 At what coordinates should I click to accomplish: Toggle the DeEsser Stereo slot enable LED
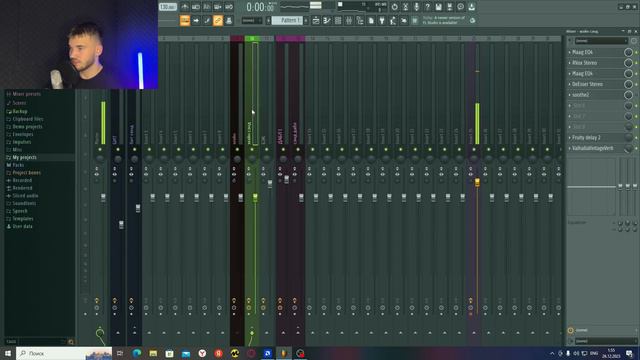coord(636,84)
